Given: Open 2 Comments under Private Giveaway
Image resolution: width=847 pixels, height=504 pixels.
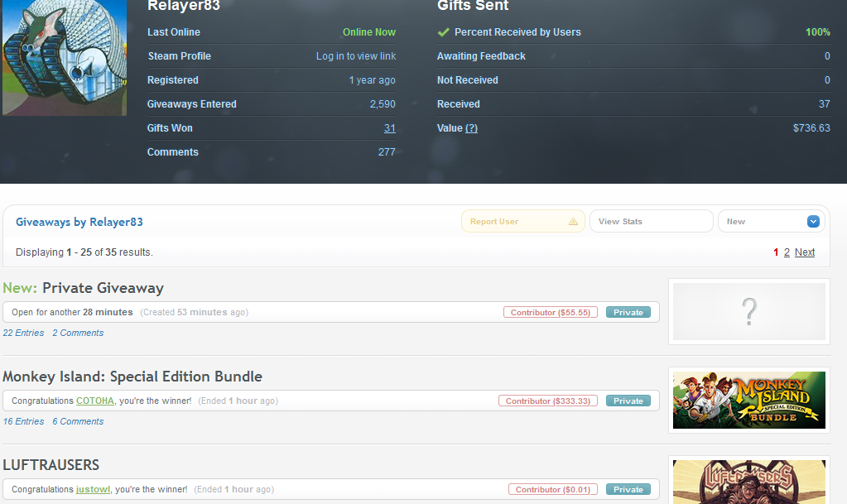Looking at the screenshot, I should click(78, 333).
